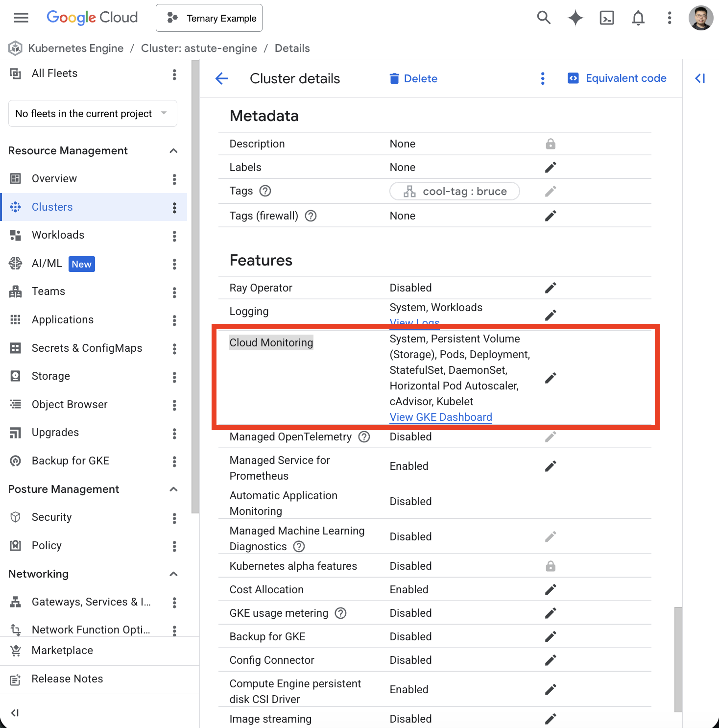The width and height of the screenshot is (719, 728).
Task: Open Release Notes from sidebar
Action: coord(67,679)
